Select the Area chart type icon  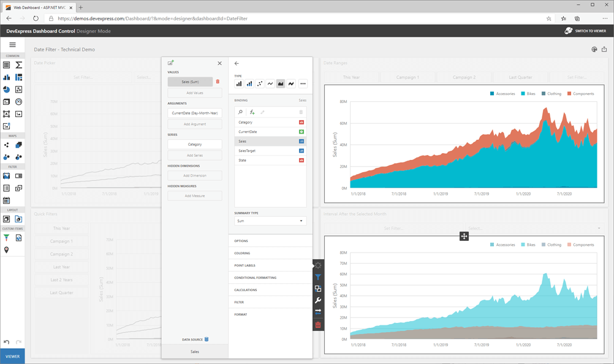coord(280,83)
